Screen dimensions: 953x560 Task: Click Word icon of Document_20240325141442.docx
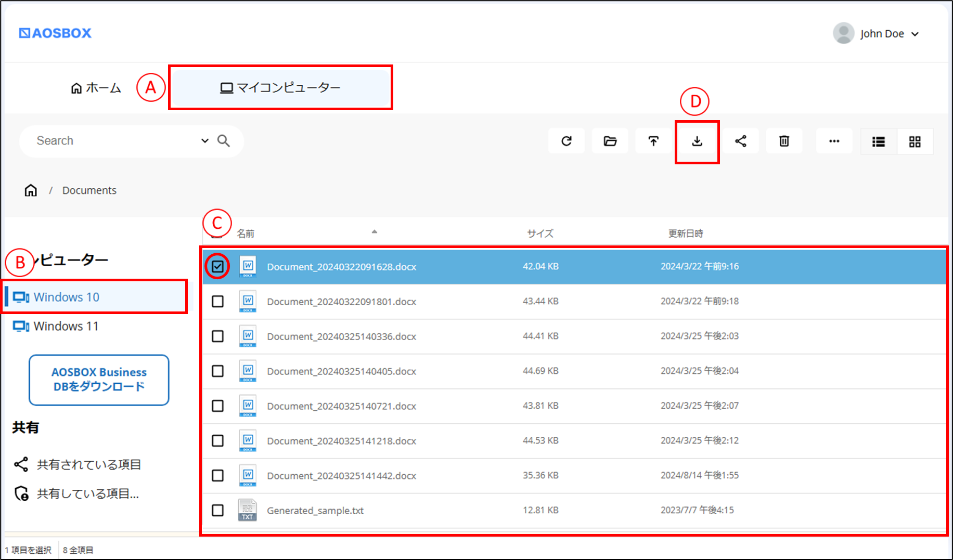click(248, 475)
